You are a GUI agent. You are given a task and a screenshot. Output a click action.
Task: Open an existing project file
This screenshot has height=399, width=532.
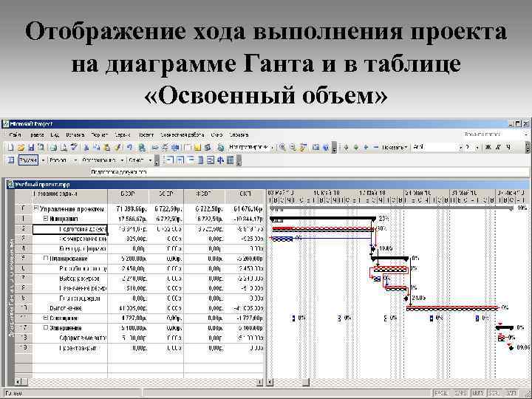point(21,147)
